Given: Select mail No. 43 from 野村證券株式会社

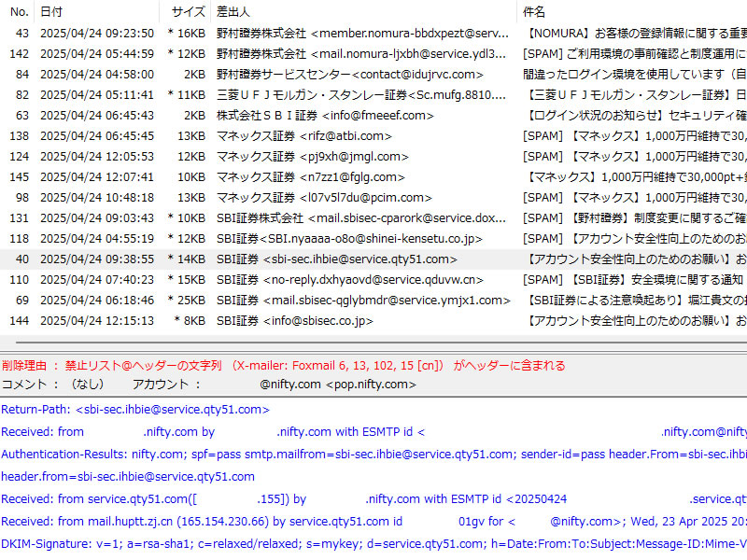Looking at the screenshot, I should (x=373, y=34).
